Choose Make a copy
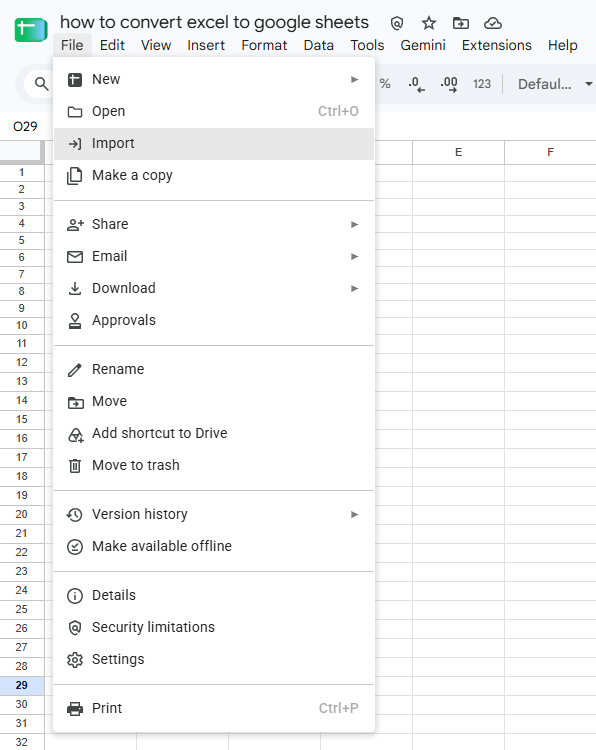The width and height of the screenshot is (596, 750). 214,176
